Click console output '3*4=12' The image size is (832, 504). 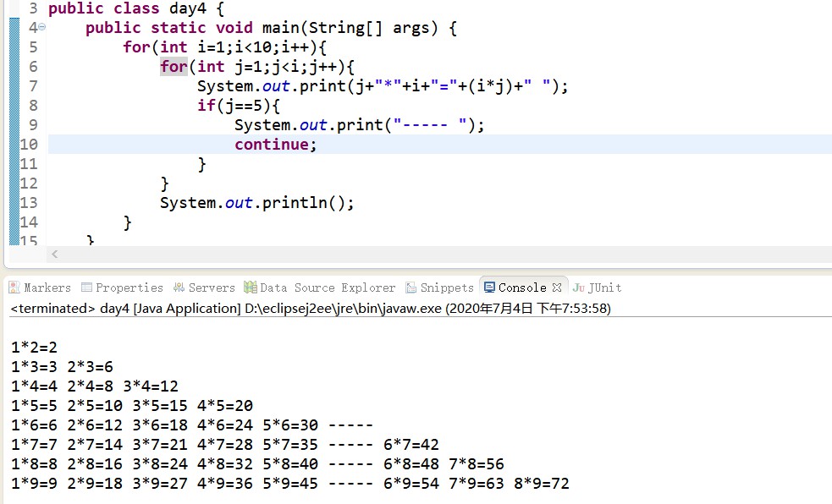click(151, 386)
